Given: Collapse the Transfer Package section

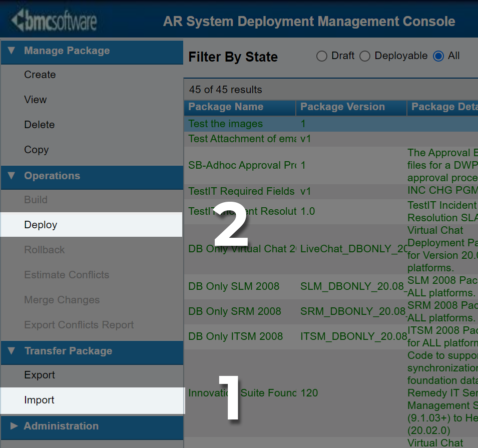Looking at the screenshot, I should click(x=12, y=351).
